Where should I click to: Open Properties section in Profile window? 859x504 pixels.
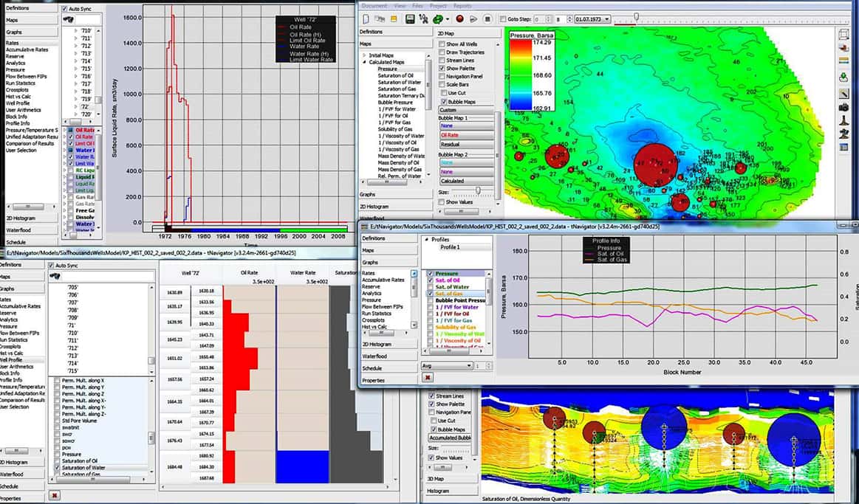[389, 380]
